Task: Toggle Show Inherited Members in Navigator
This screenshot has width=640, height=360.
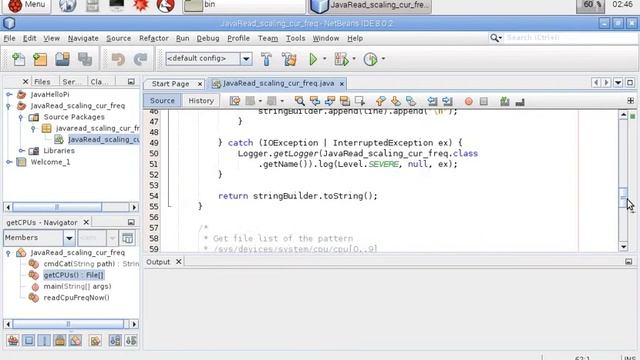Action: point(13,340)
